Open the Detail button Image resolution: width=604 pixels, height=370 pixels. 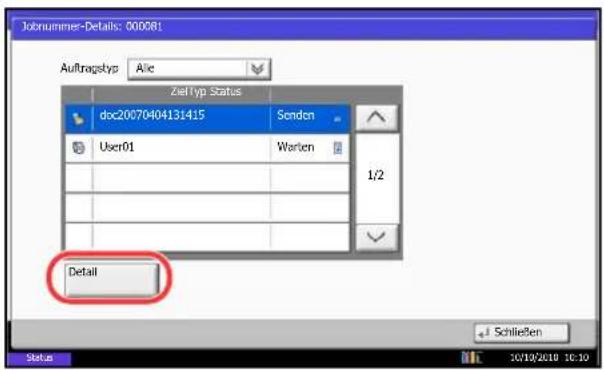tap(111, 280)
